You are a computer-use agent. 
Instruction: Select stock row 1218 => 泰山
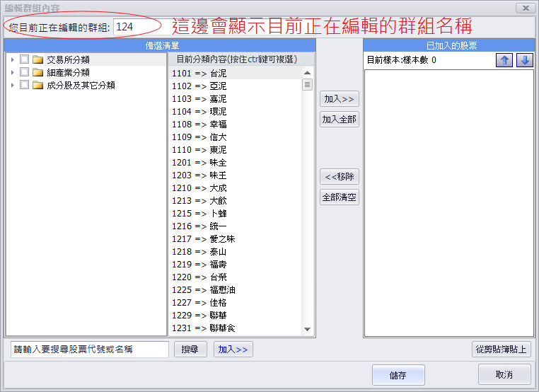(x=236, y=251)
